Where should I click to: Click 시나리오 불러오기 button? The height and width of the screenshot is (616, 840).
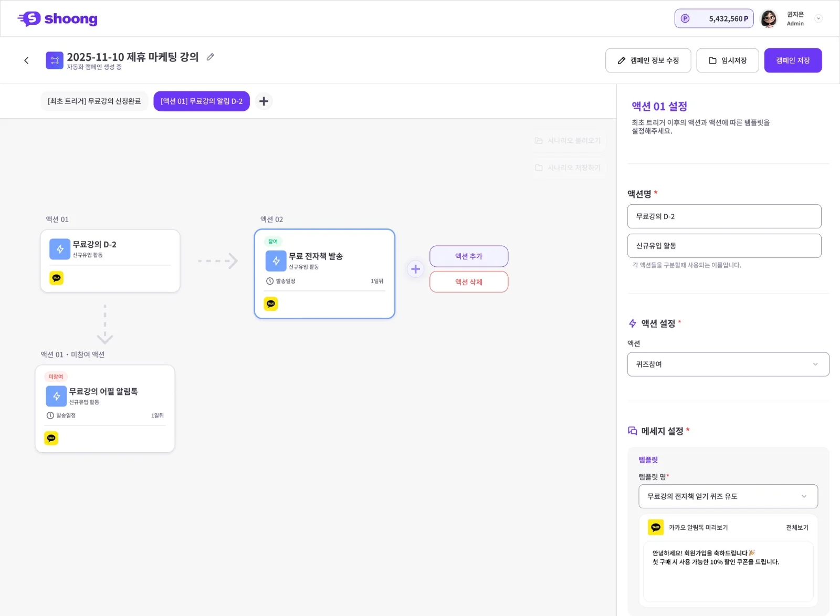[568, 141]
